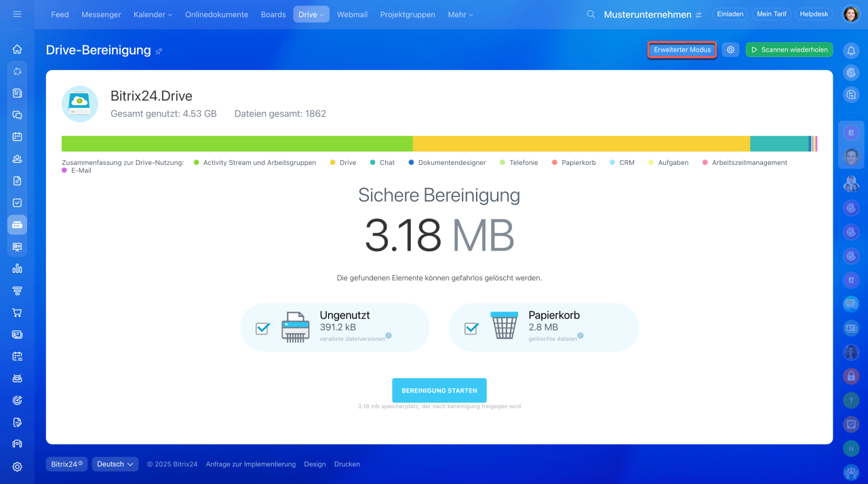Open the target goal icon in the sidebar
Viewport: 868px width, 484px height.
[x=17, y=400]
